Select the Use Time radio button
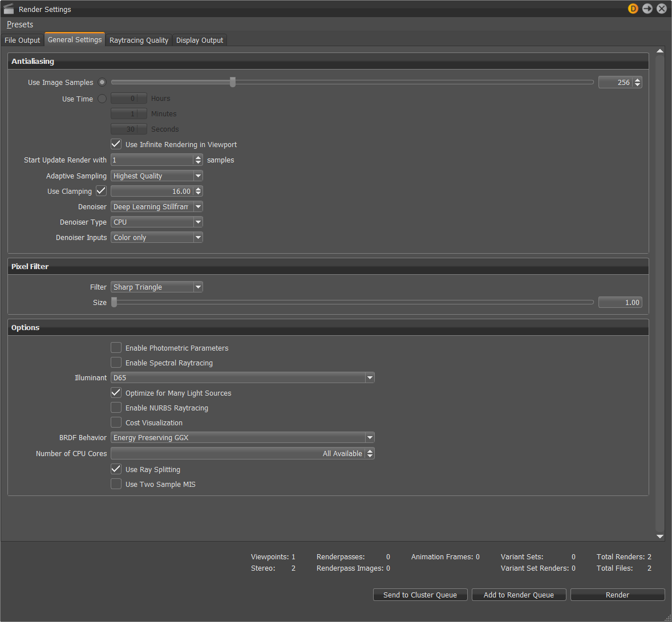The height and width of the screenshot is (622, 672). point(102,98)
